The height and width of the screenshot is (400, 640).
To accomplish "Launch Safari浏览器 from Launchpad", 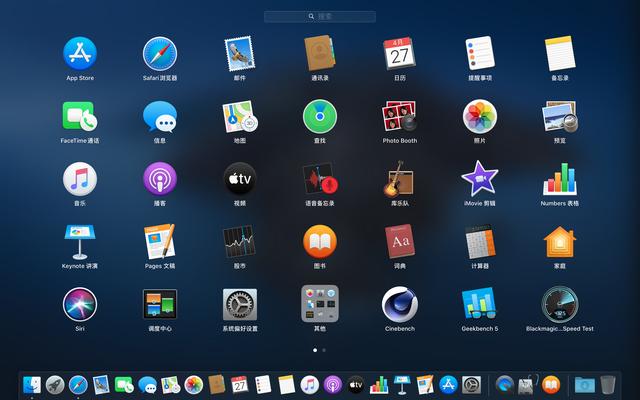I will click(160, 54).
